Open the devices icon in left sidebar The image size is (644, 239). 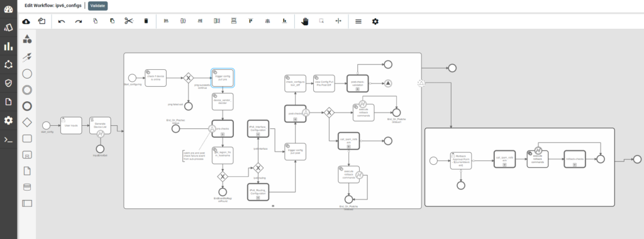click(8, 28)
